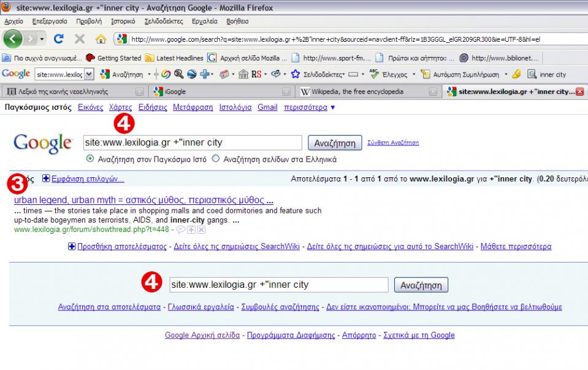This screenshot has width=588, height=370.
Task: Expand the Εμφάνιση επιλογών options plus
Action: 46,179
